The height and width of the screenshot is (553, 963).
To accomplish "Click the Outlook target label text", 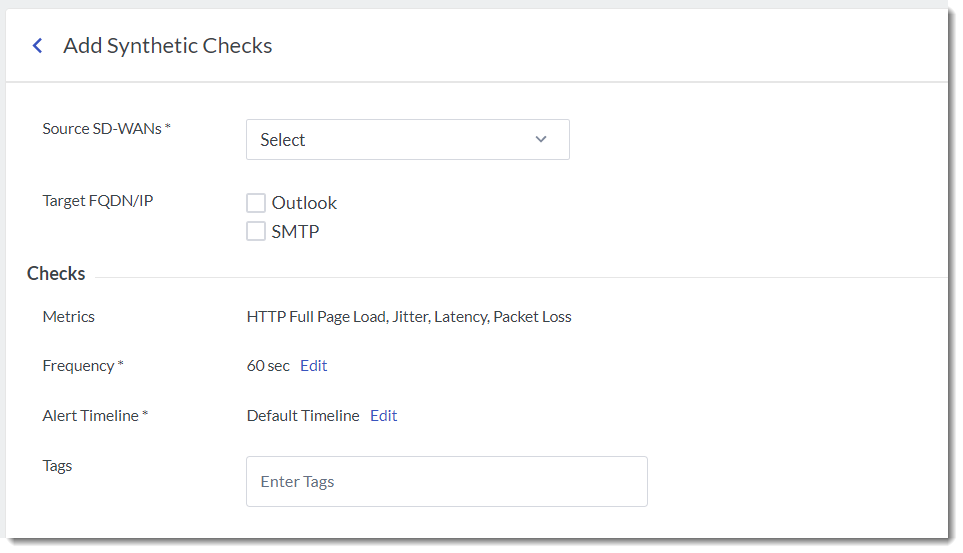I will pyautogui.click(x=304, y=203).
